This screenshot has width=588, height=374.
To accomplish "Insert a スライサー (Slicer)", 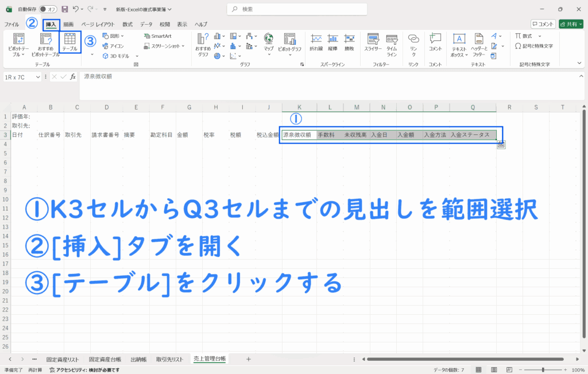I will [x=373, y=43].
